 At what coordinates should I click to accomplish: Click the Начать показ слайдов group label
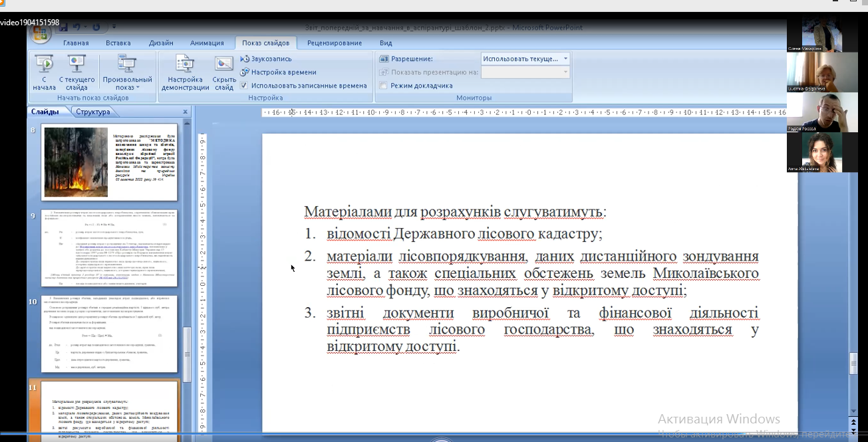[93, 98]
